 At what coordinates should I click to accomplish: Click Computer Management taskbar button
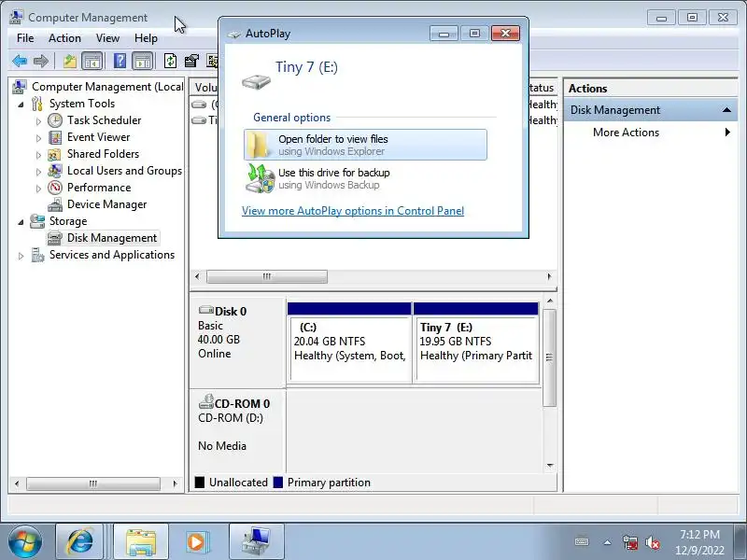(x=257, y=542)
